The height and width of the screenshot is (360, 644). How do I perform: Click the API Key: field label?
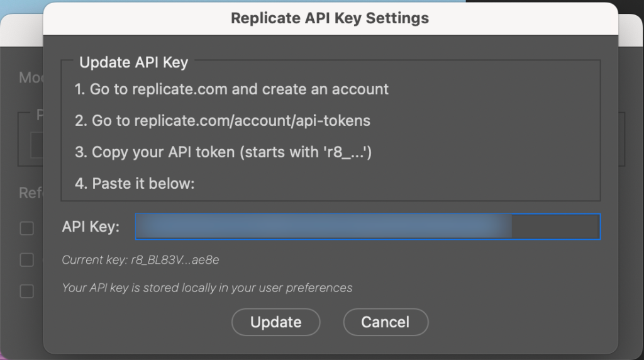tap(91, 227)
